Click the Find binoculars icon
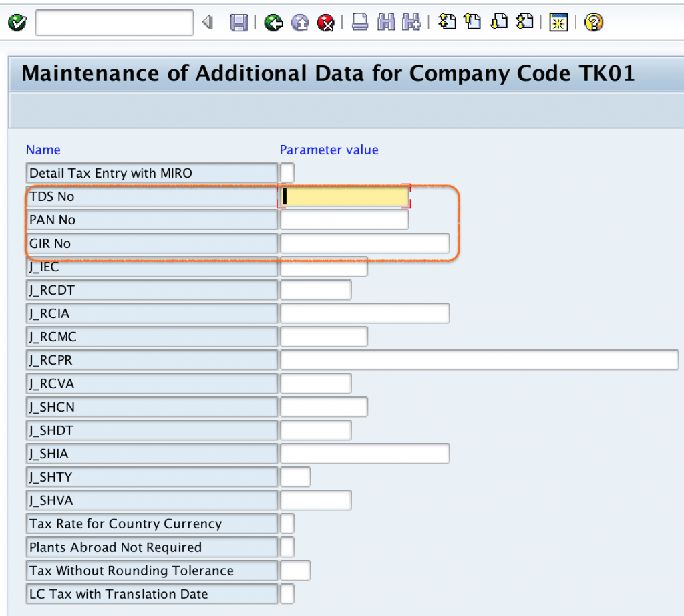 coord(386,23)
